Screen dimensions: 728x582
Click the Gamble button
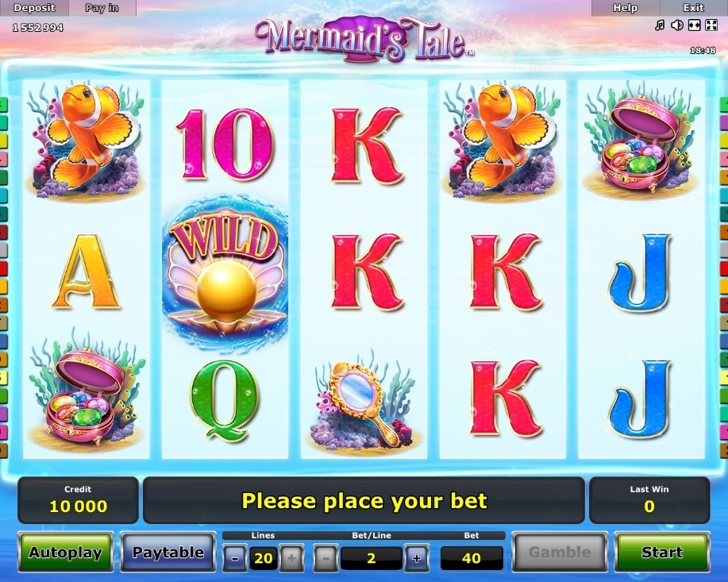pyautogui.click(x=560, y=553)
